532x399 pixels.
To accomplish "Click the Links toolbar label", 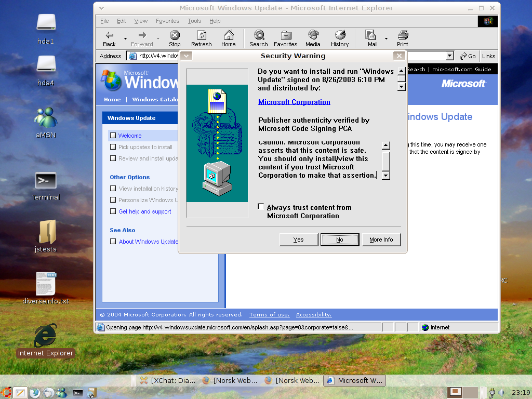I will [488, 56].
